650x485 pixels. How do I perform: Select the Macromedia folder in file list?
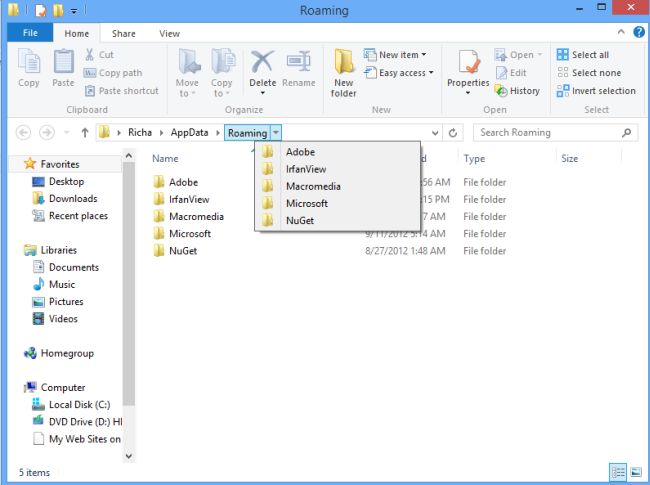(x=188, y=216)
